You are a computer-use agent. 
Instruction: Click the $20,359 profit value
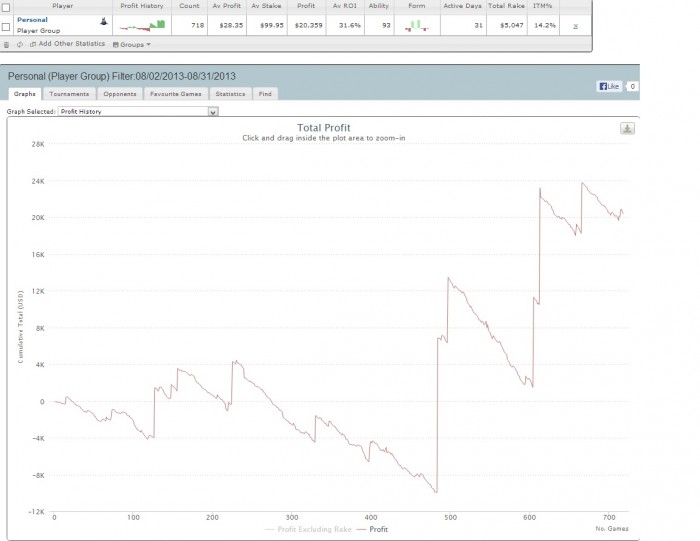pyautogui.click(x=308, y=25)
